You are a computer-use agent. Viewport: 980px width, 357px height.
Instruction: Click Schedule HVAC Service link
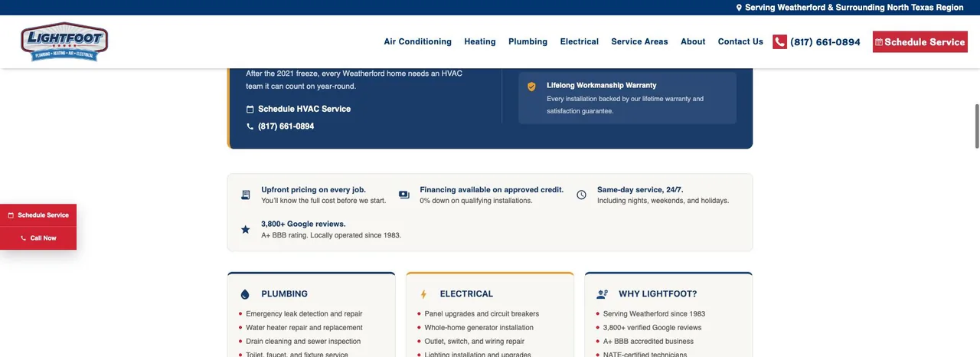[304, 110]
